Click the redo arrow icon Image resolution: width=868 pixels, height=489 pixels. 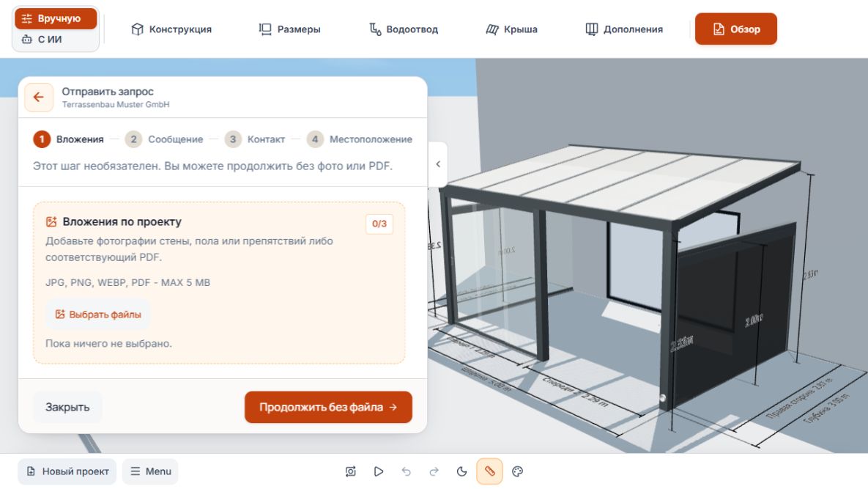434,471
